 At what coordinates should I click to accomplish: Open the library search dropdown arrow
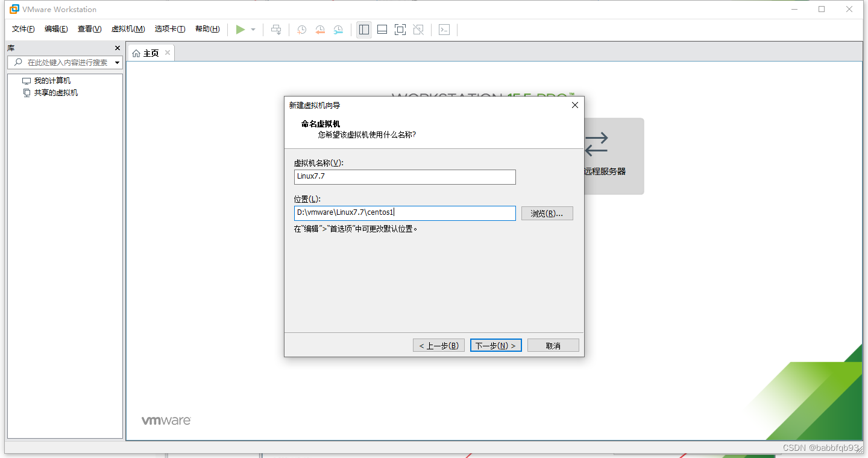(x=118, y=63)
